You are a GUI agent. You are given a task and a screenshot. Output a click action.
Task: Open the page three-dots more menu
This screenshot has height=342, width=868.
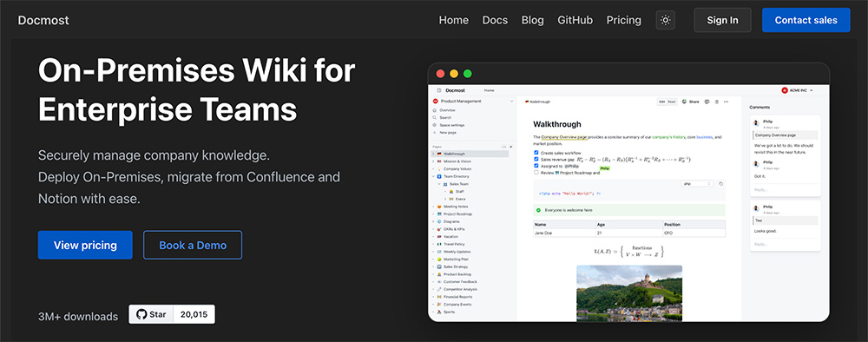pyautogui.click(x=727, y=102)
